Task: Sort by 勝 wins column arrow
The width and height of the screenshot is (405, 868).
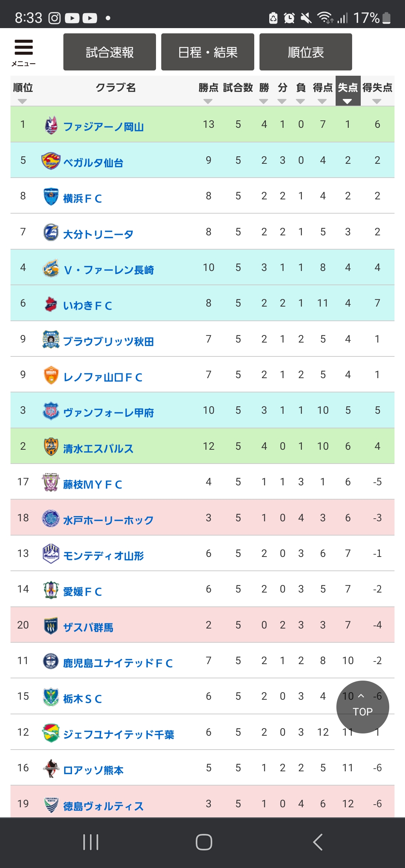Action: tap(264, 101)
